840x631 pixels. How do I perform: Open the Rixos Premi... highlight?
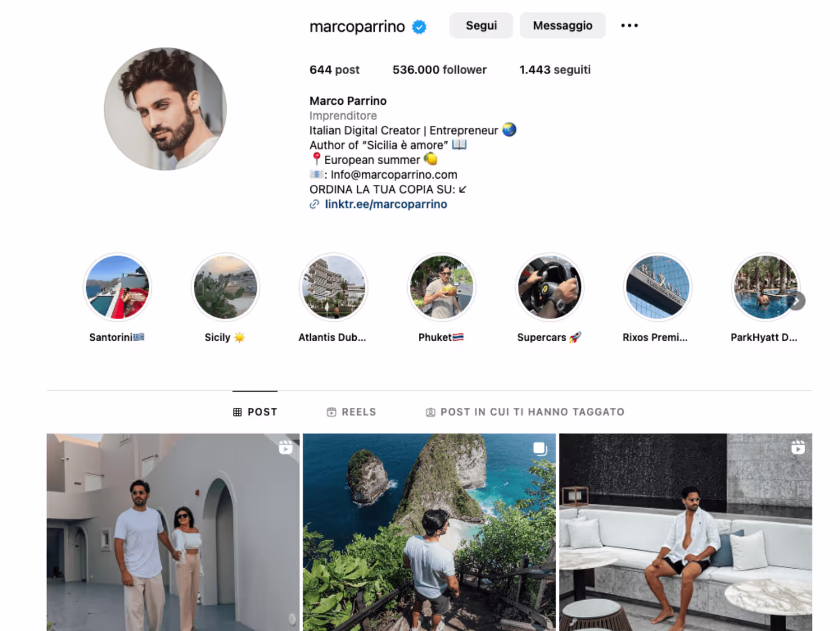657,287
